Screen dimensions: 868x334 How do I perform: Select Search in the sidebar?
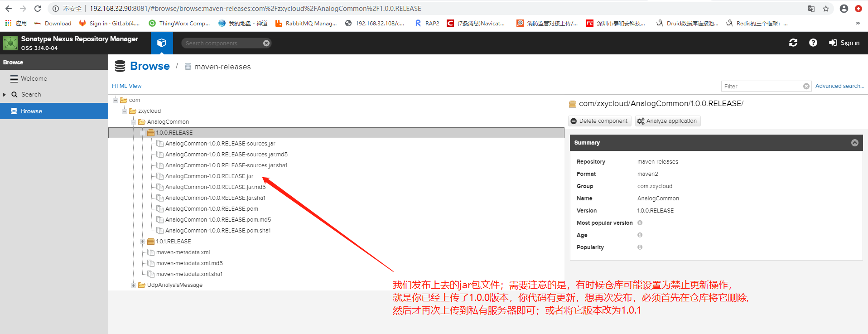click(x=31, y=94)
